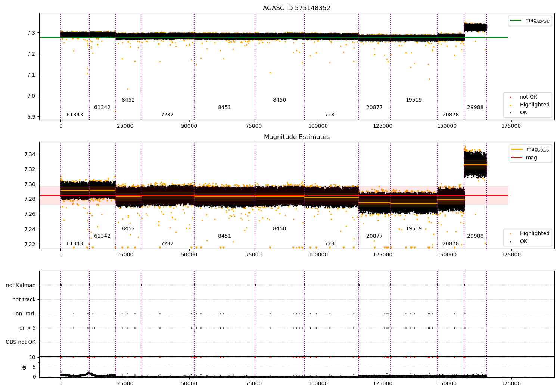
Task: Click the 100000 x-tick of Magnitude Estimates plot
Action: [x=318, y=255]
